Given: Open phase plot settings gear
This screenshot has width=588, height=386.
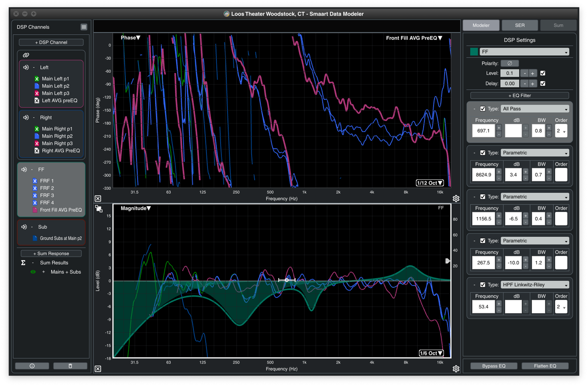Looking at the screenshot, I should [x=456, y=199].
